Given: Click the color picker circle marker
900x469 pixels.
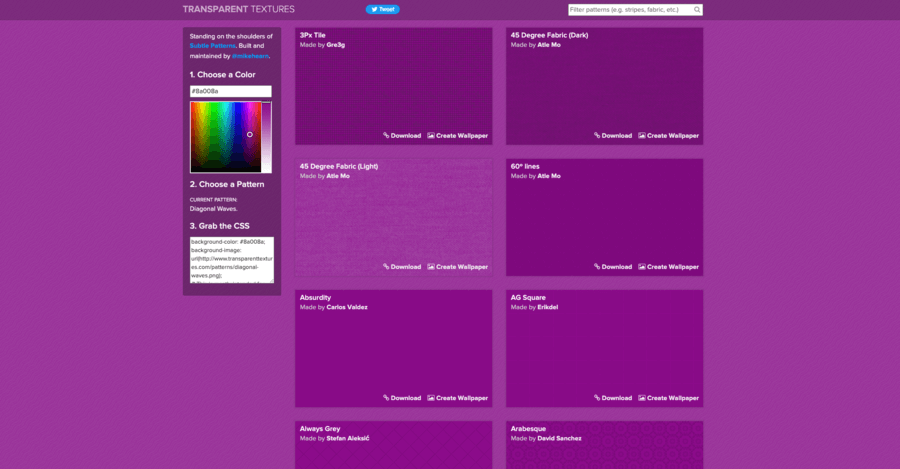Looking at the screenshot, I should pyautogui.click(x=250, y=134).
